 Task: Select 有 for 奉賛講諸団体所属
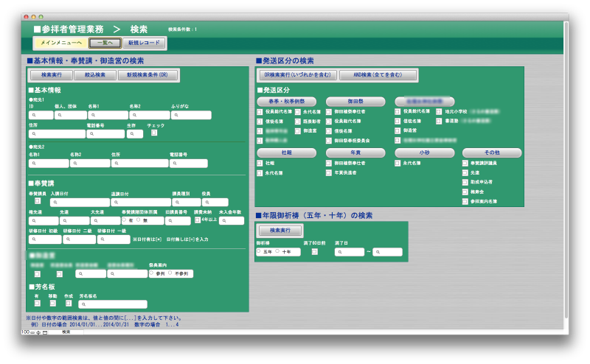124,220
